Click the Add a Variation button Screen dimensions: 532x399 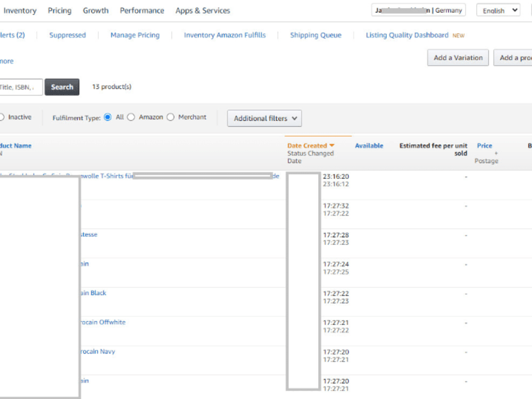458,57
